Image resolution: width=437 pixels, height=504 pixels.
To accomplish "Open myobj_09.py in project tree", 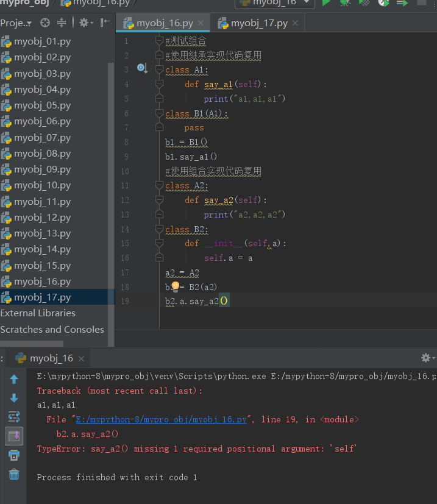I will click(42, 169).
